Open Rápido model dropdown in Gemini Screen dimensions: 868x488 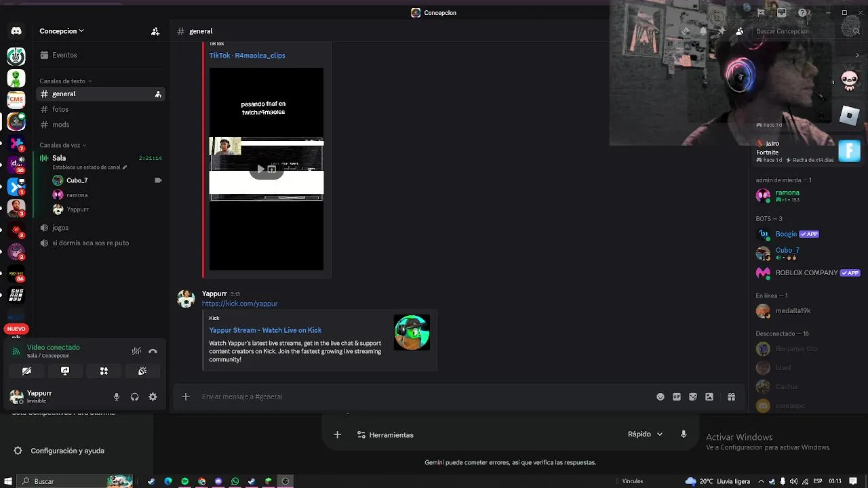[x=645, y=434]
